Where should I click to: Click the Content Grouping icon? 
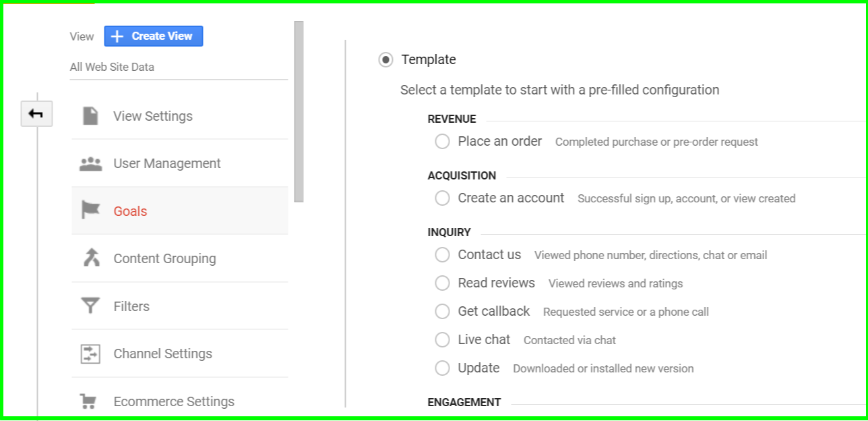click(90, 258)
